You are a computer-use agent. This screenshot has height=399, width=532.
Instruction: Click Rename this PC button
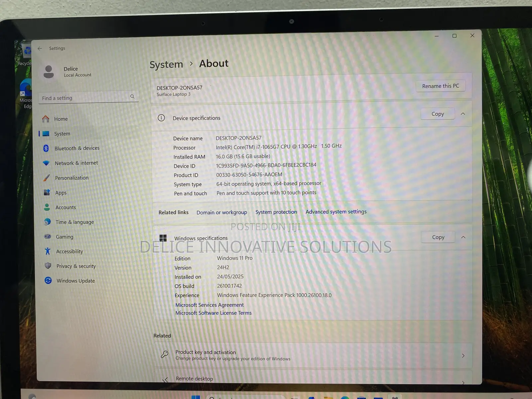(x=441, y=86)
